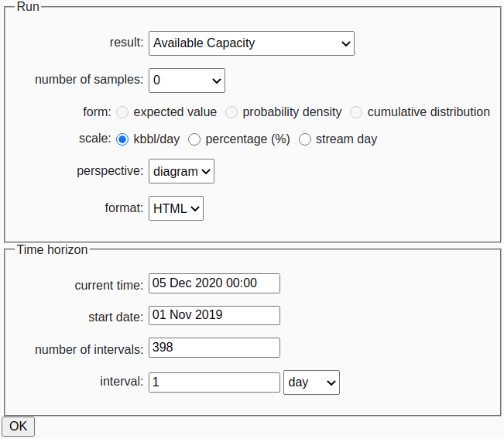The width and height of the screenshot is (504, 439).
Task: Select cumulative distribution radio button
Action: pyautogui.click(x=356, y=112)
